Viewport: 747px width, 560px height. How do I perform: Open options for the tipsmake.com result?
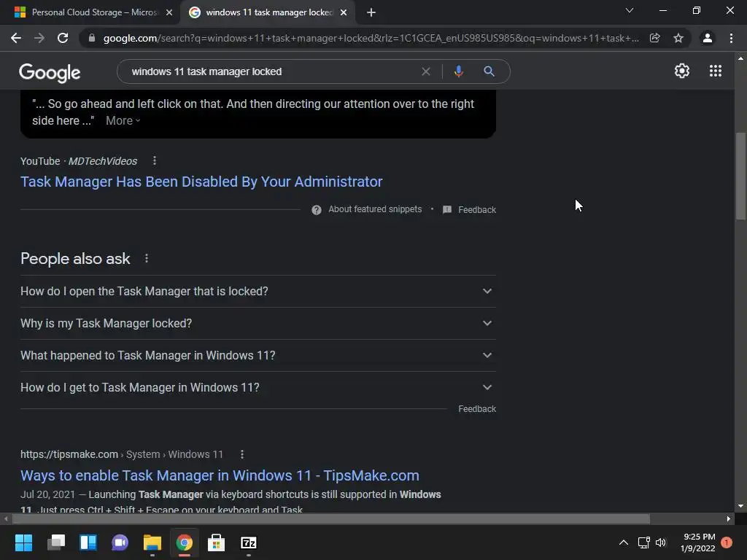pos(242,454)
